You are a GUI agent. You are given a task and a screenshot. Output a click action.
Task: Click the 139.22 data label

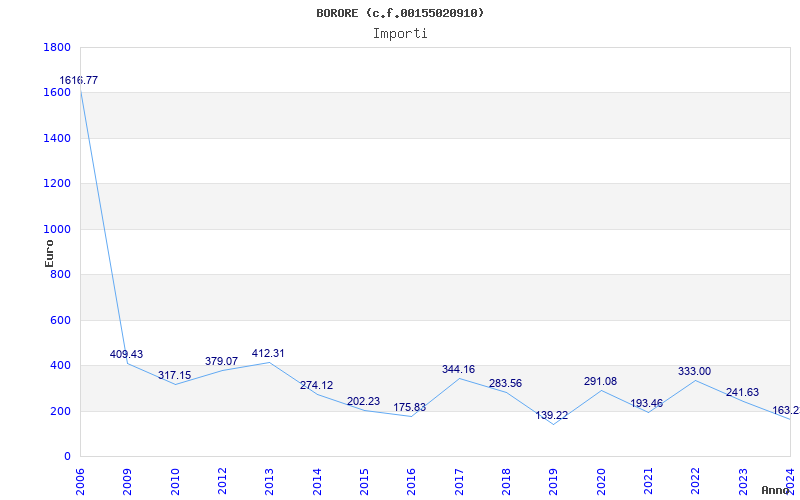point(552,415)
